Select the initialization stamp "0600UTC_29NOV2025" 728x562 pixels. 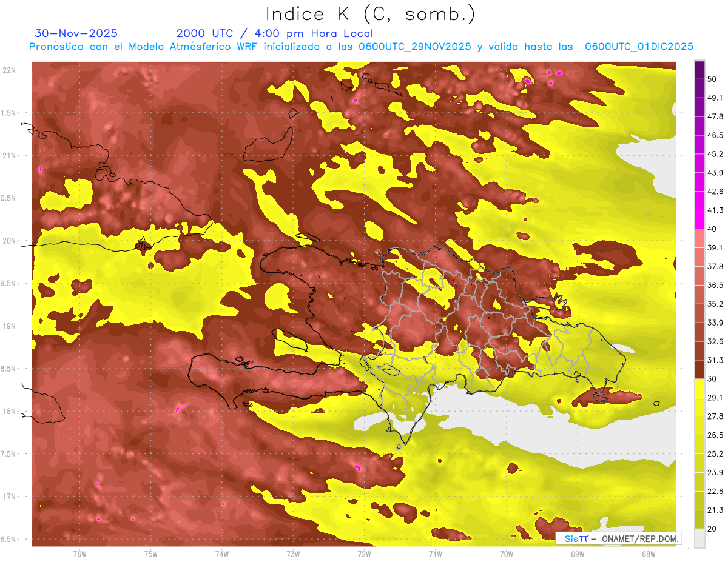click(x=415, y=47)
